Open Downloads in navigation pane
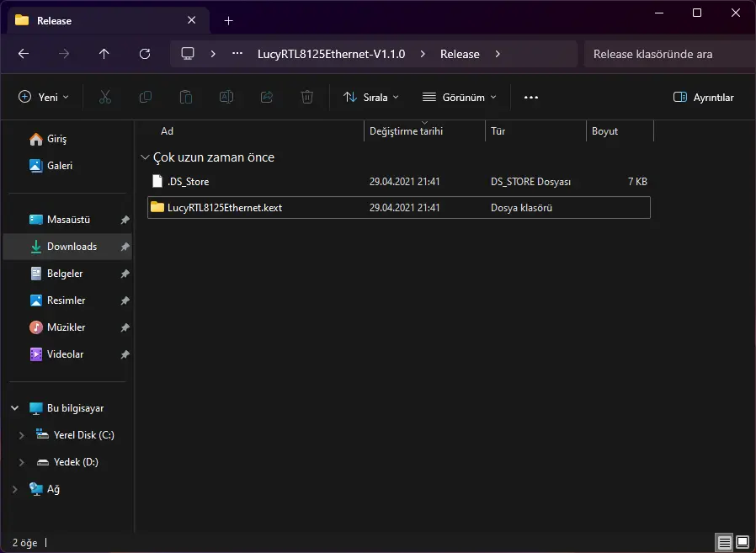The width and height of the screenshot is (756, 553). click(67, 247)
